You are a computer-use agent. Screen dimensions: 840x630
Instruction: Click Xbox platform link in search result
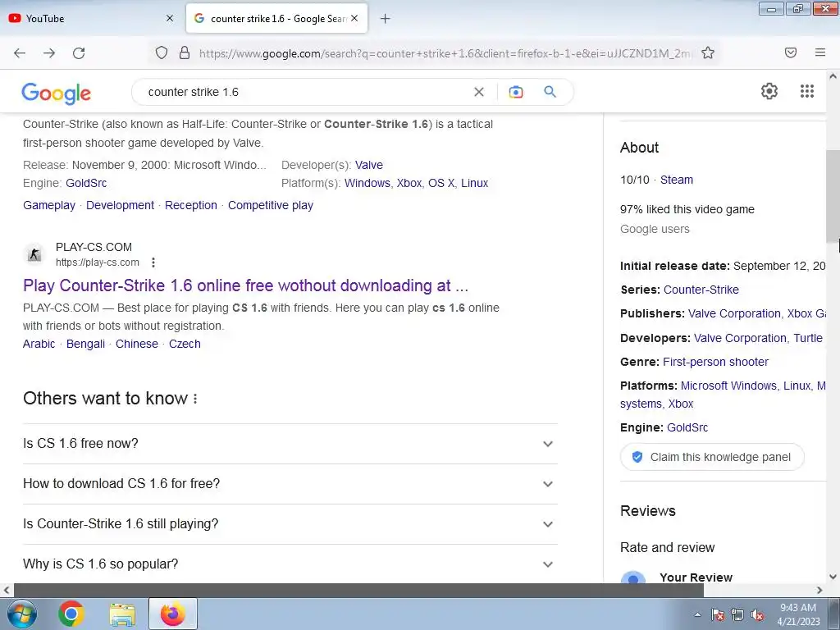point(409,183)
